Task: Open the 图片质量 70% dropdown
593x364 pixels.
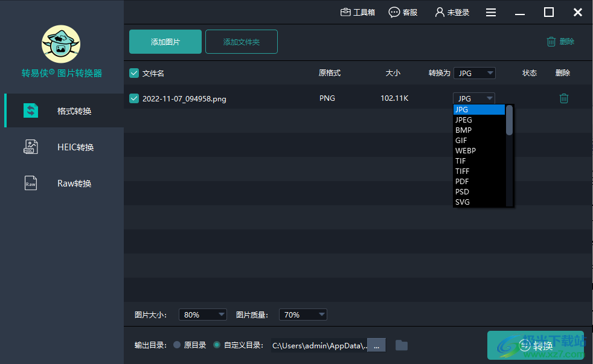Action: click(x=303, y=314)
